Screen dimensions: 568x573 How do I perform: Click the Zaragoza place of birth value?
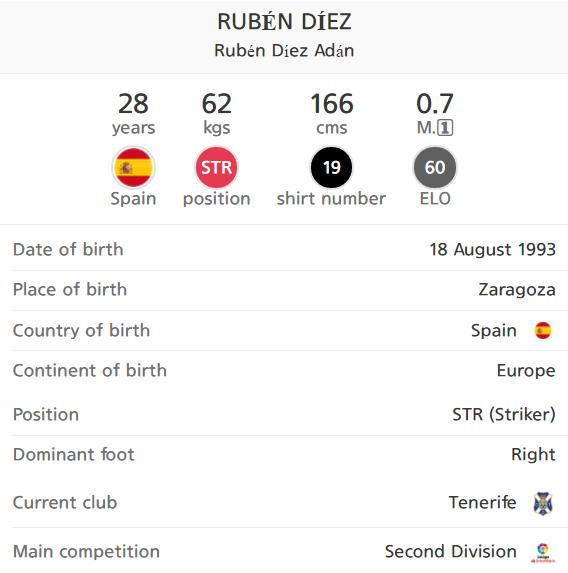click(x=517, y=290)
